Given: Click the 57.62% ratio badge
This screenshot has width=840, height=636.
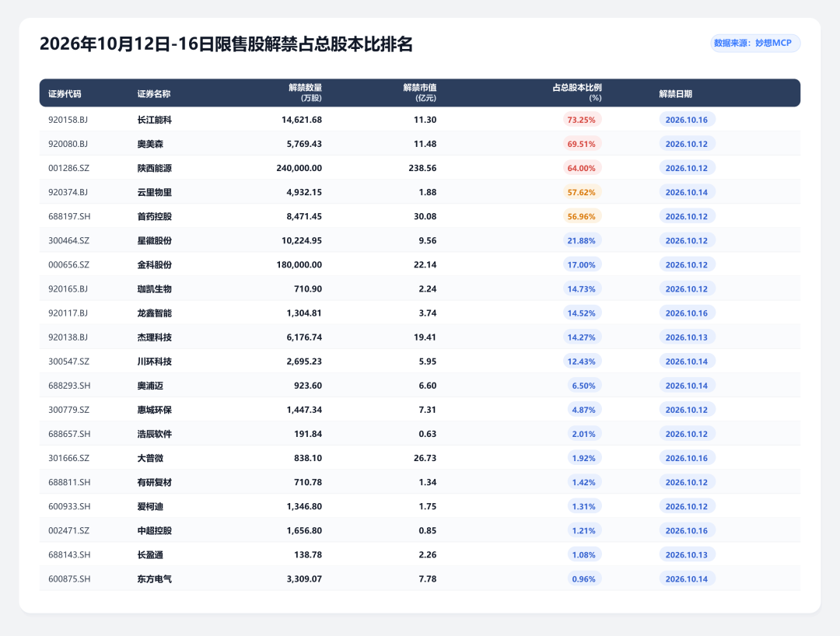Looking at the screenshot, I should (582, 192).
